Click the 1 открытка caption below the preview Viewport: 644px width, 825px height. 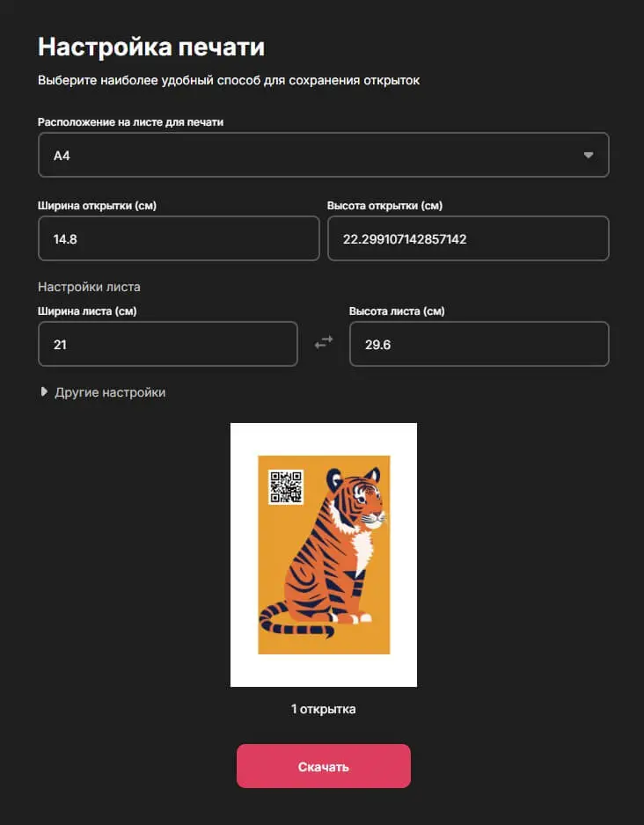324,709
